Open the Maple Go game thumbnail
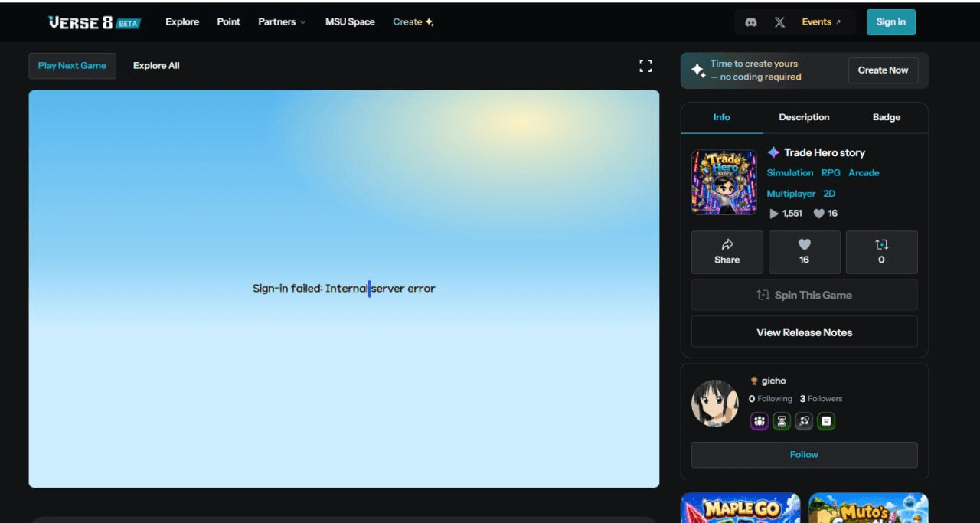 [x=740, y=508]
